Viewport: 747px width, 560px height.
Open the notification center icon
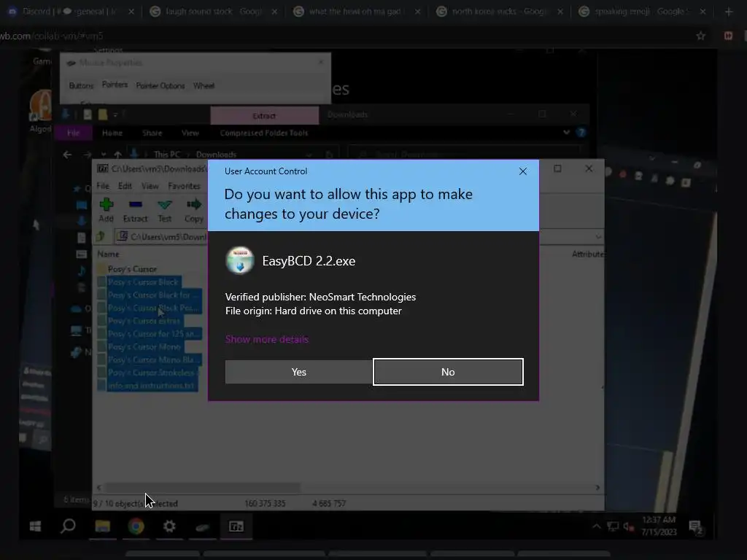click(696, 526)
